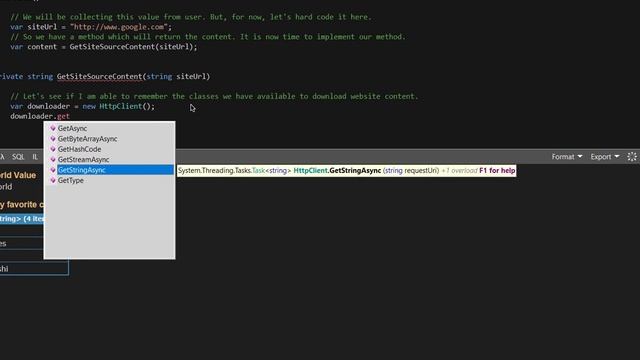Image resolution: width=640 pixels, height=360 pixels.
Task: Choose GetByteArrayAsync in the completion popup
Action: [87, 139]
